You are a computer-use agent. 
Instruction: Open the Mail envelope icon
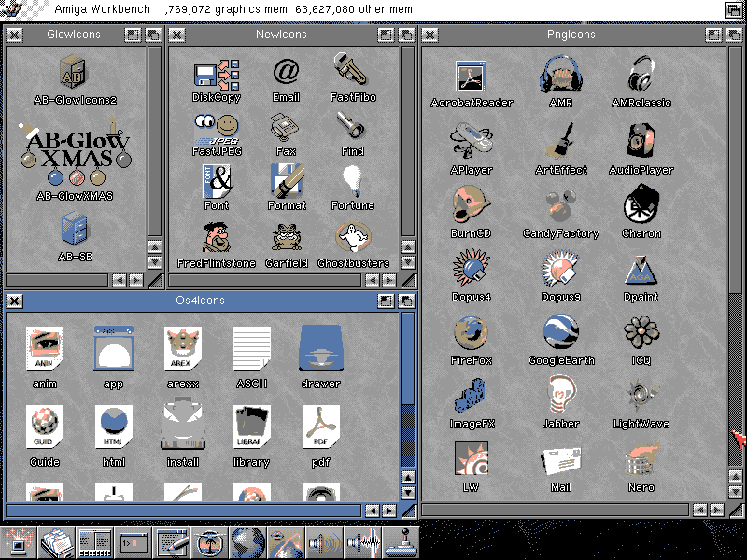561,460
